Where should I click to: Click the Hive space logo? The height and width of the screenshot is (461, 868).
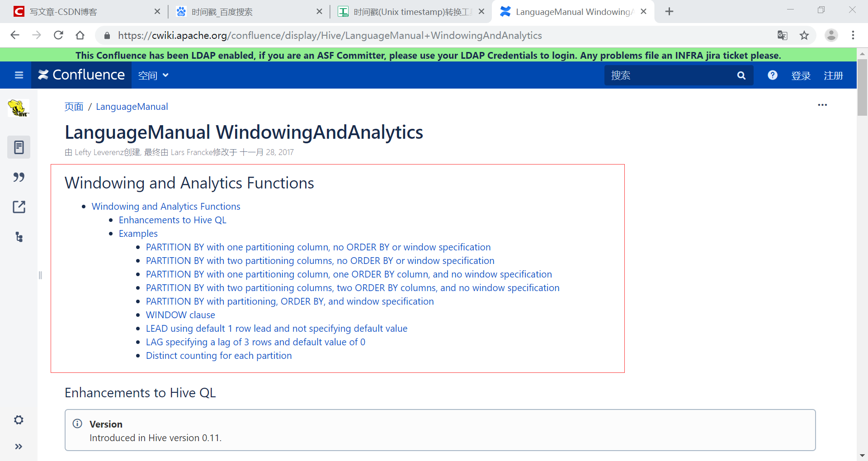pyautogui.click(x=19, y=108)
